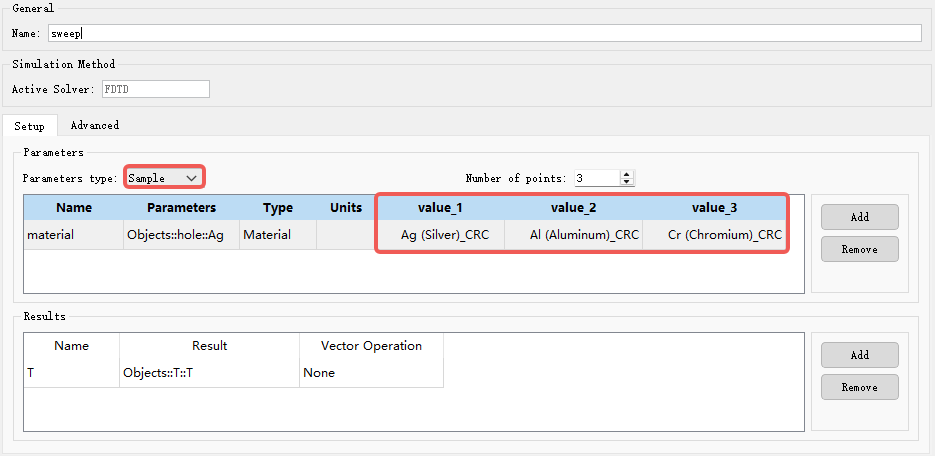This screenshot has height=456, width=935.
Task: Select the Objects::T::T result cell
Action: (209, 373)
